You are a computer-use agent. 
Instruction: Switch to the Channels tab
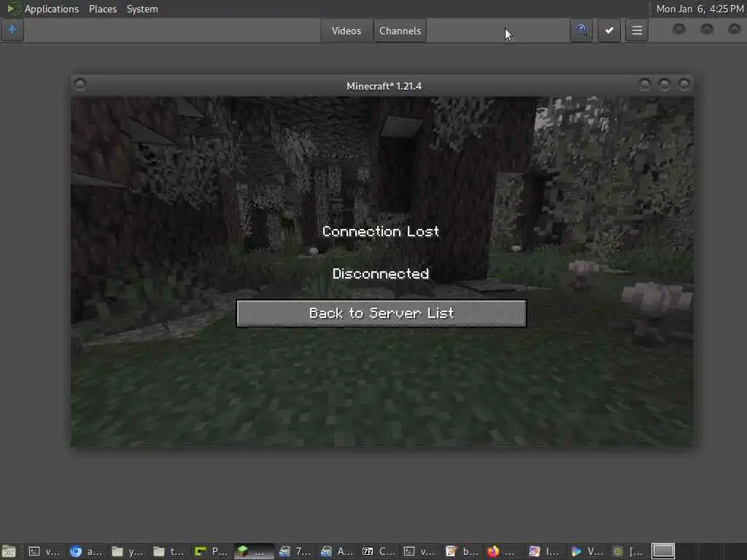coord(400,31)
